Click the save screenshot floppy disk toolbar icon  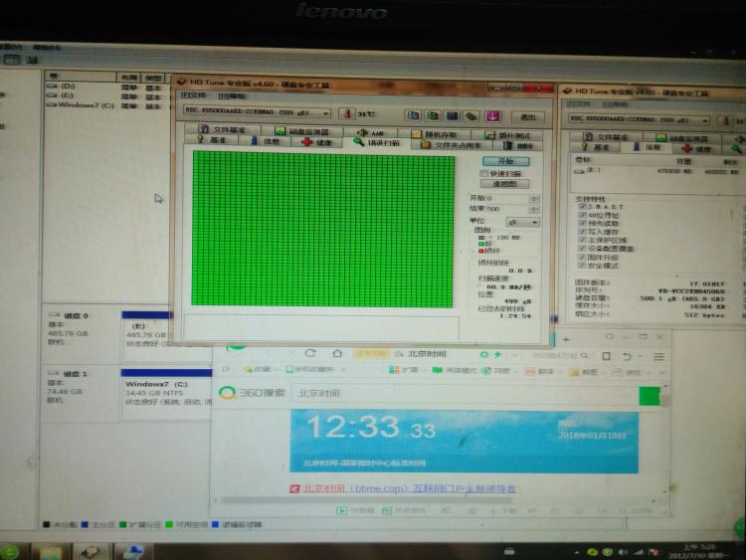pyautogui.click(x=452, y=116)
